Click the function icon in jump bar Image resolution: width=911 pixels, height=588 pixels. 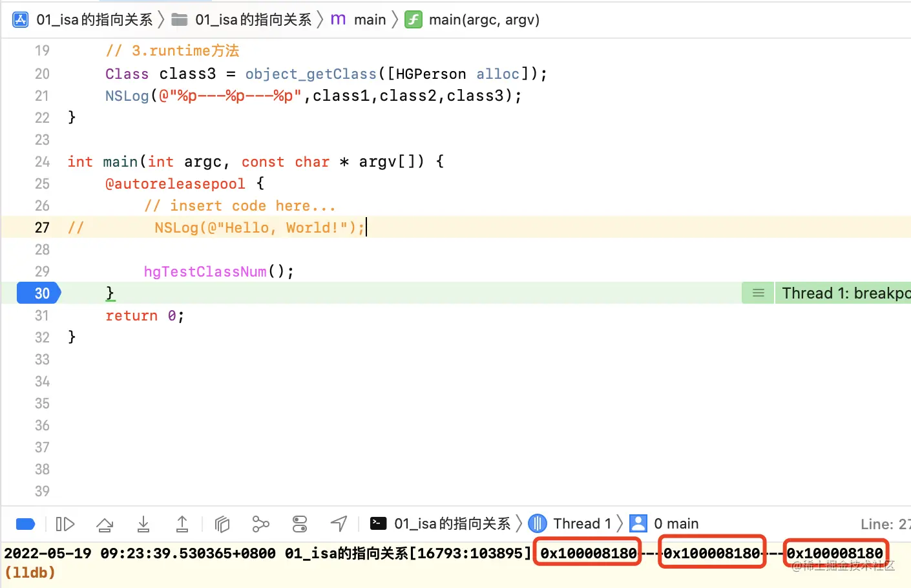[414, 19]
